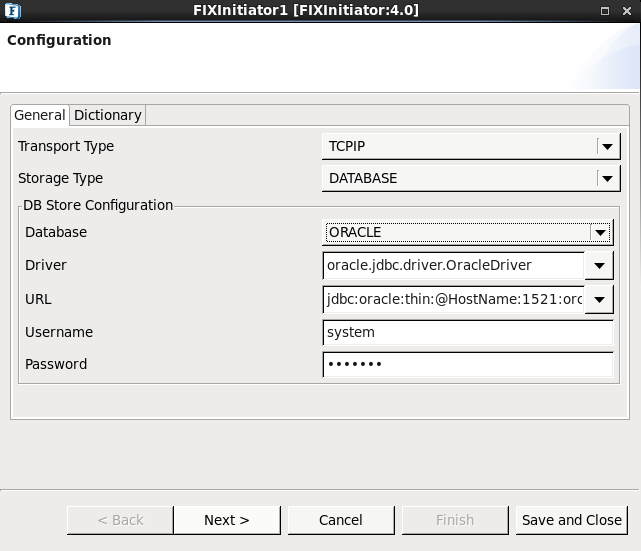This screenshot has width=641, height=551.
Task: Click the ORACLE Database combo box
Action: tap(468, 233)
